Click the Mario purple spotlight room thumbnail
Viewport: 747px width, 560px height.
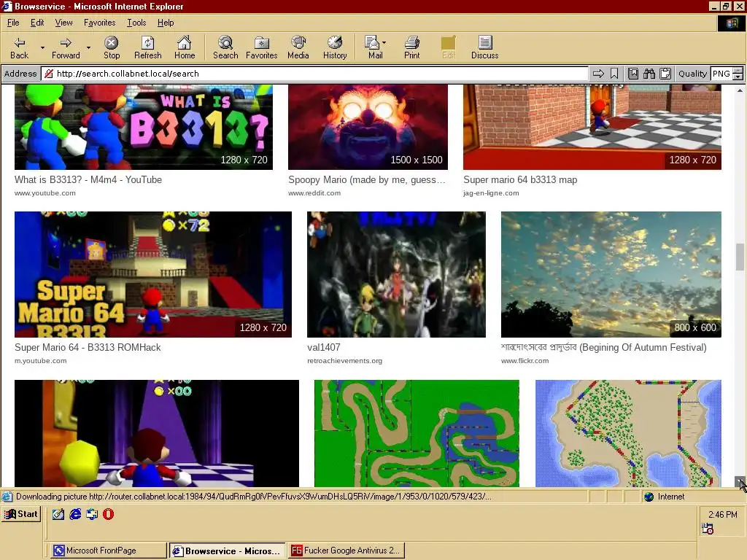[157, 433]
